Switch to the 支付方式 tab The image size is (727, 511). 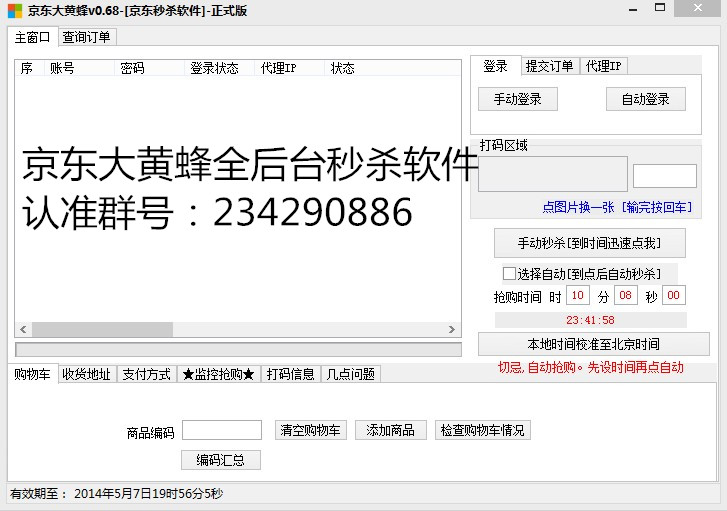pyautogui.click(x=147, y=374)
